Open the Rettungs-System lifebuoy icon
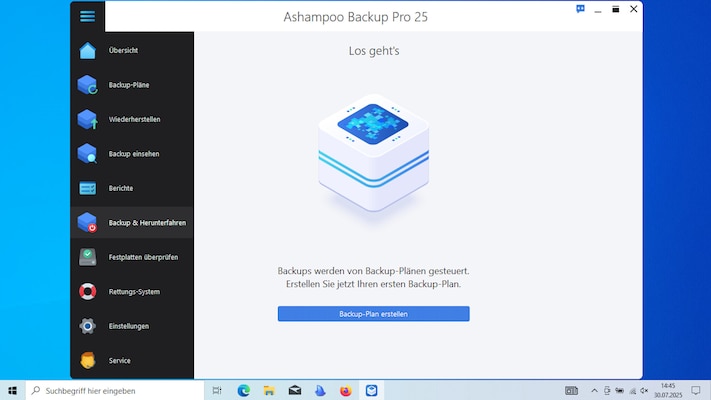711x400 pixels. (x=88, y=292)
